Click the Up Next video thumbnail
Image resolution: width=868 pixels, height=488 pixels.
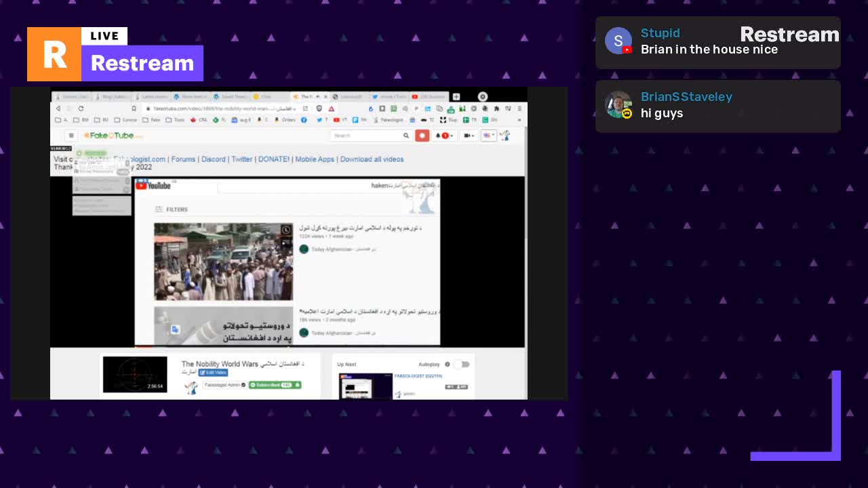click(x=366, y=386)
